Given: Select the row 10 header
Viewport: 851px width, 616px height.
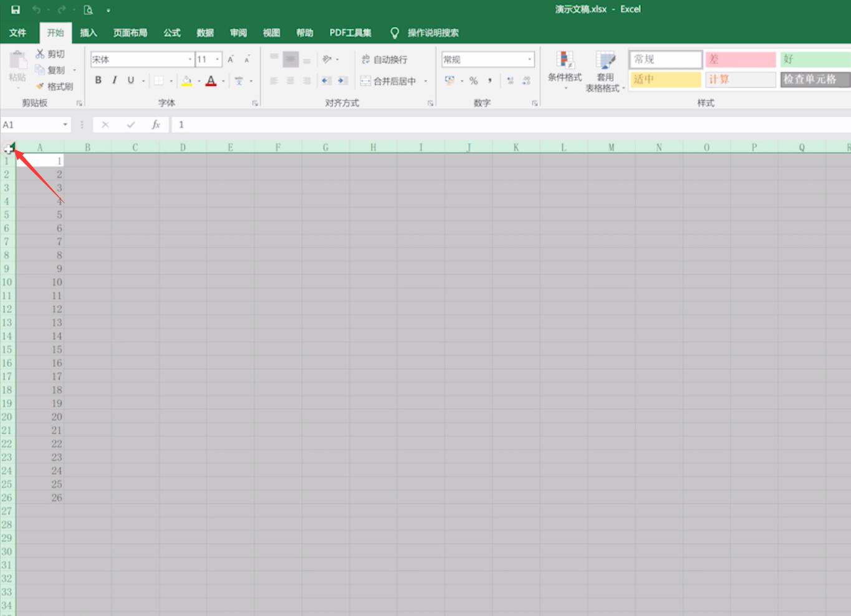Looking at the screenshot, I should [7, 282].
